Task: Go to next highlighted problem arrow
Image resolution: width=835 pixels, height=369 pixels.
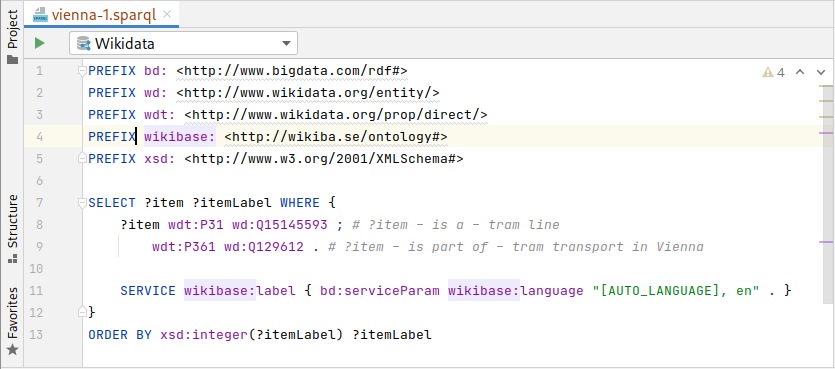Action: click(x=821, y=72)
